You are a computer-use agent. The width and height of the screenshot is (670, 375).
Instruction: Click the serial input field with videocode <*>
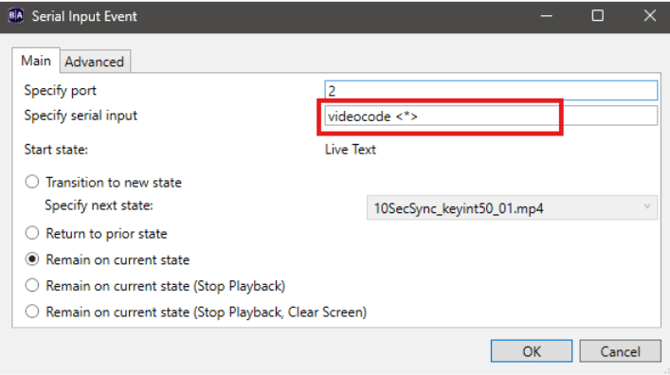tap(491, 116)
